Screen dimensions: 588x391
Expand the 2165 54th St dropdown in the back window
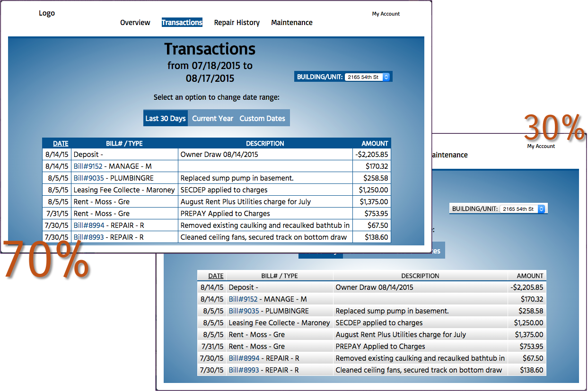click(522, 209)
